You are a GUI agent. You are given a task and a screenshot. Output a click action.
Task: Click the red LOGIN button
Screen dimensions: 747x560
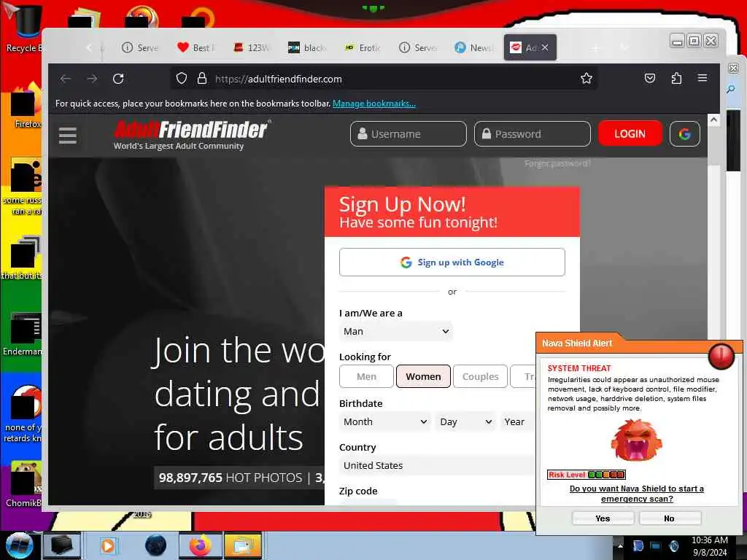(630, 134)
